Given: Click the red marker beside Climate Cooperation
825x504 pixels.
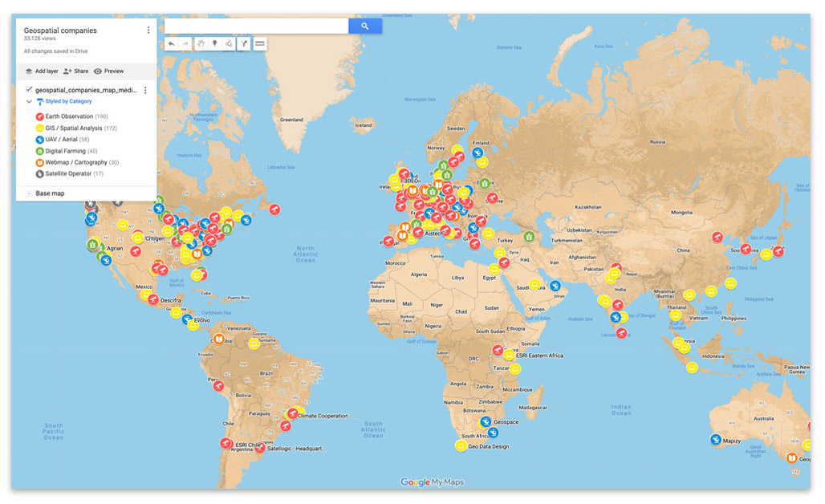Looking at the screenshot, I should click(x=292, y=414).
